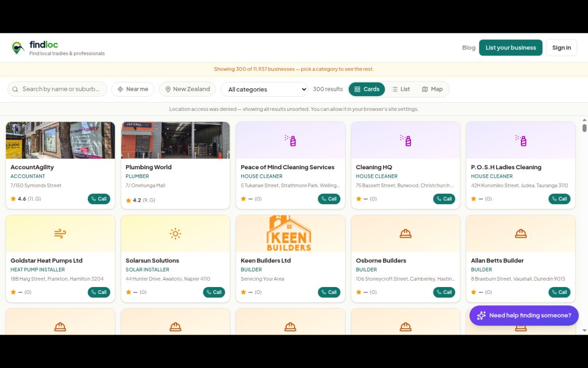The height and width of the screenshot is (368, 588).
Task: Call Goldstar Heat Pumps Ltd
Action: point(99,292)
